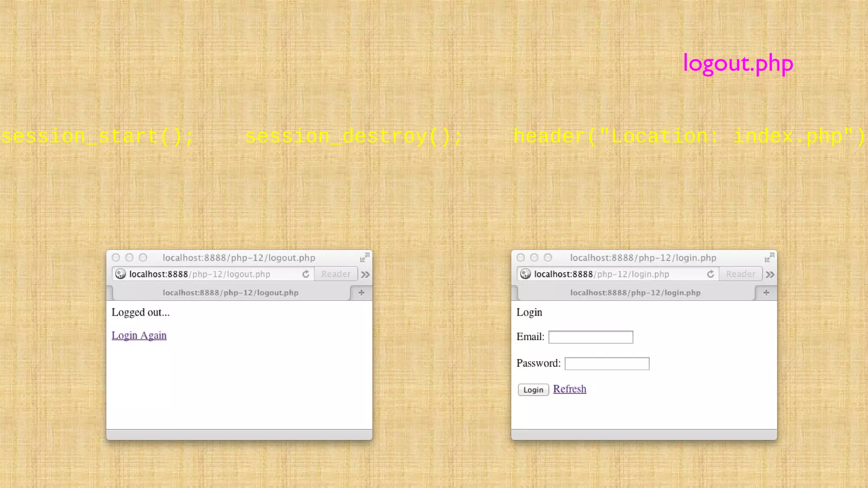Click the reload icon in login.php window
Image resolution: width=868 pixels, height=488 pixels.
click(x=710, y=274)
